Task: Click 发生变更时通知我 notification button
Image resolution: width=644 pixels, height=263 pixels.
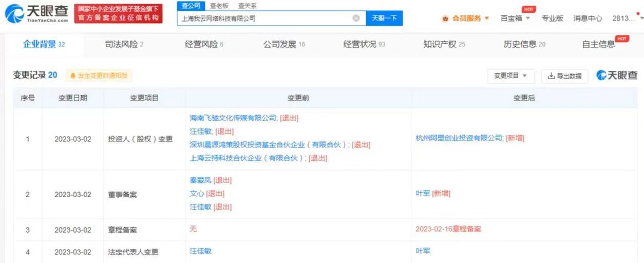Action: click(99, 76)
